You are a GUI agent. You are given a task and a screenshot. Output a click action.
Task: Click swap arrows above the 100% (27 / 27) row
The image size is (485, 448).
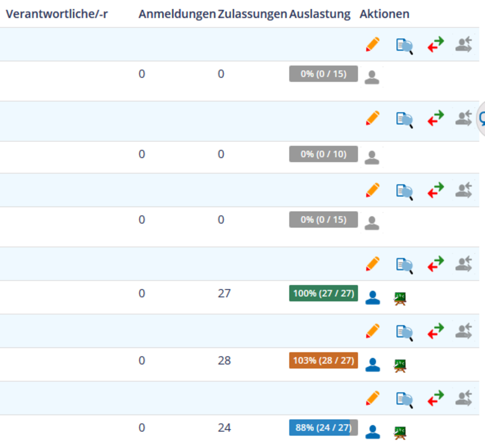[x=436, y=264]
